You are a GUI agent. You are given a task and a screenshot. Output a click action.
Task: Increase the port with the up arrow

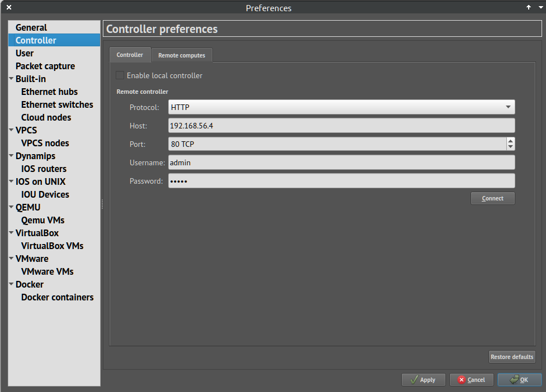[510, 141]
